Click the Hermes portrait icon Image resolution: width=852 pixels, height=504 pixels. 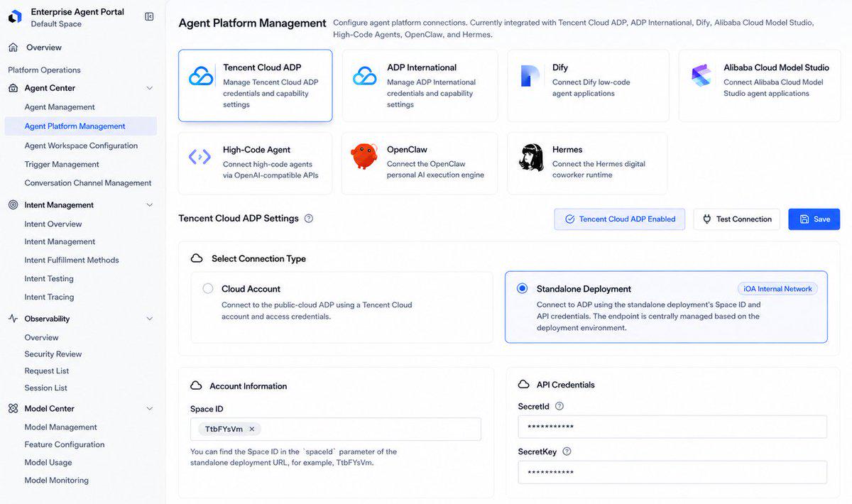click(531, 158)
